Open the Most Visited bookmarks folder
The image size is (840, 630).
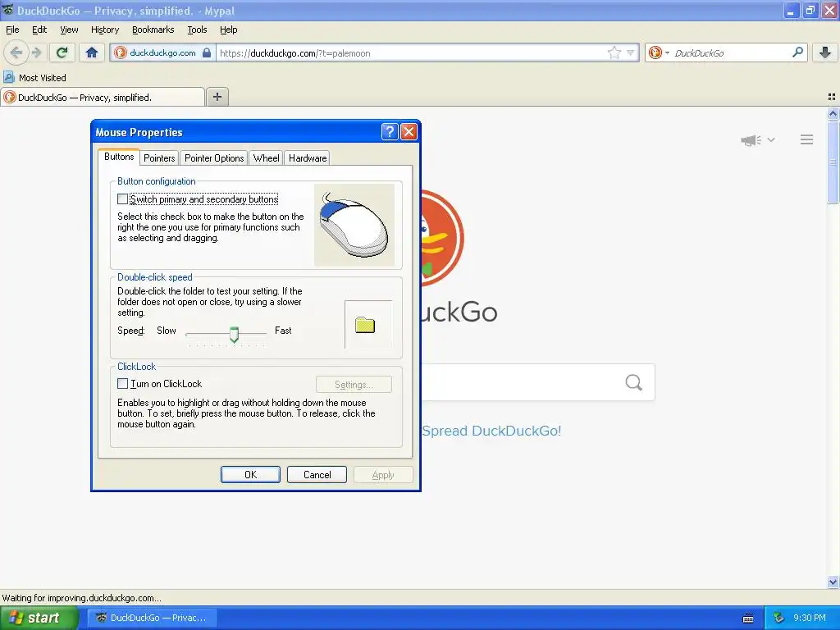tap(34, 78)
